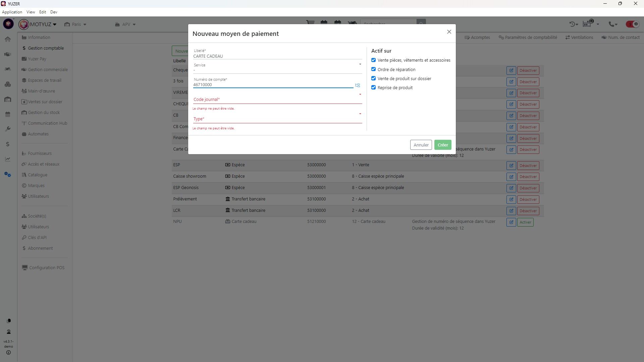Click the info icon under the version label
This screenshot has height=362, width=644.
8,353
